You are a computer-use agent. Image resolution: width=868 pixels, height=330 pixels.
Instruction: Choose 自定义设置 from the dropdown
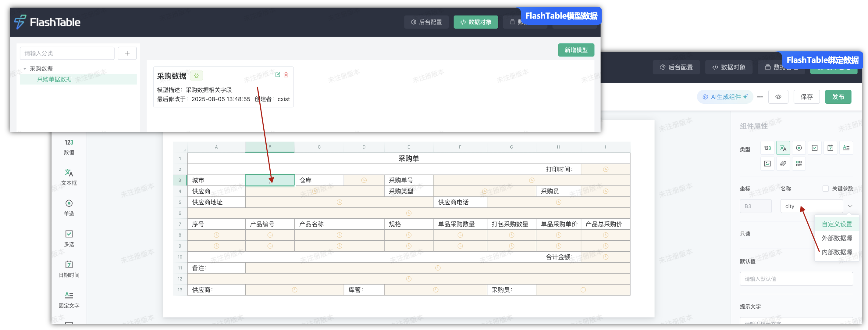click(x=837, y=224)
